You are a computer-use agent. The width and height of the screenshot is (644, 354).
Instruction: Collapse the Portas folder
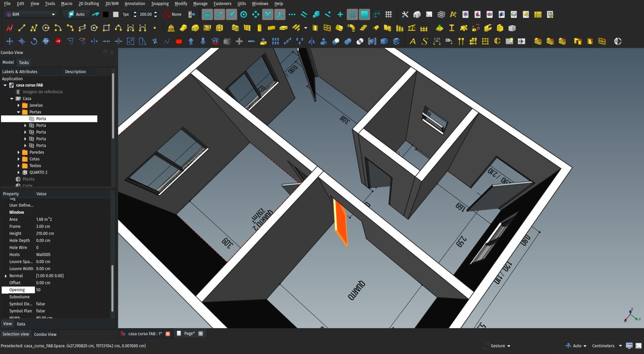(x=18, y=112)
